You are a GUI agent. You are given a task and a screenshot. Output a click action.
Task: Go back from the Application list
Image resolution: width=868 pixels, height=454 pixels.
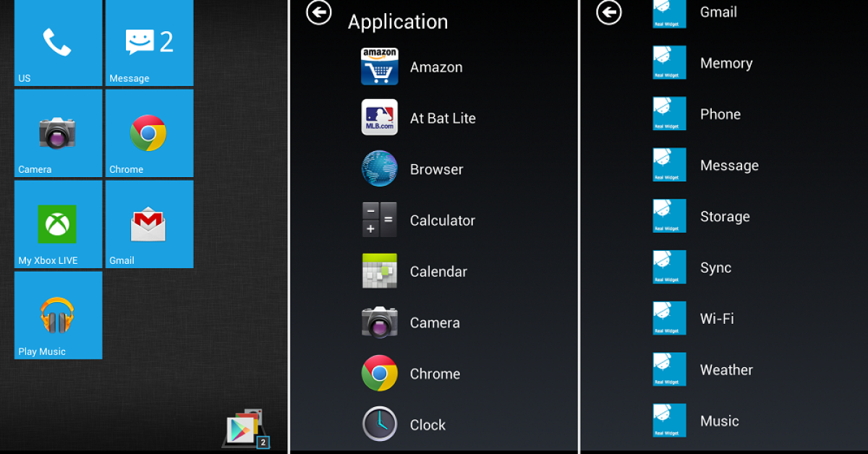click(319, 12)
